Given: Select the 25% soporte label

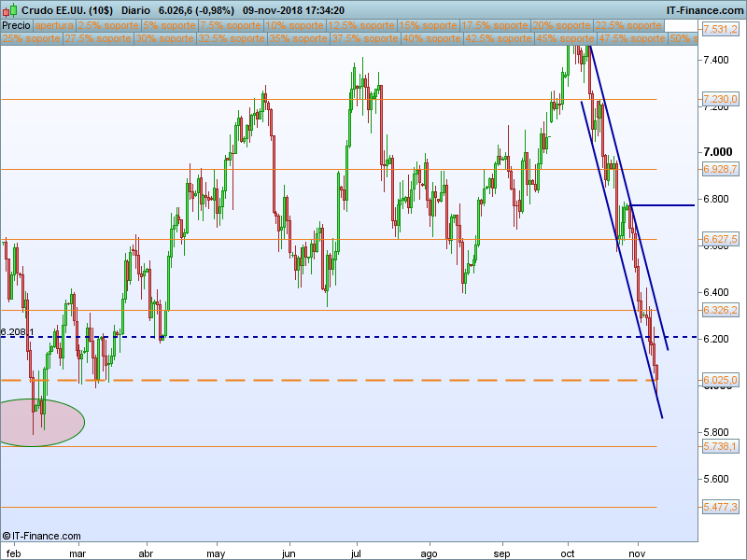Looking at the screenshot, I should coord(32,38).
